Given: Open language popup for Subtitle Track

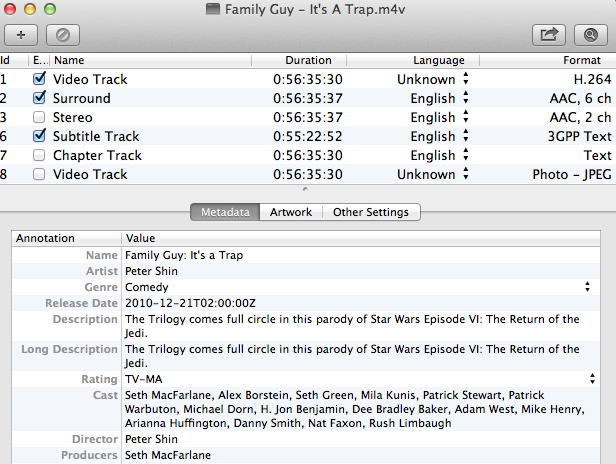Looking at the screenshot, I should pos(466,136).
